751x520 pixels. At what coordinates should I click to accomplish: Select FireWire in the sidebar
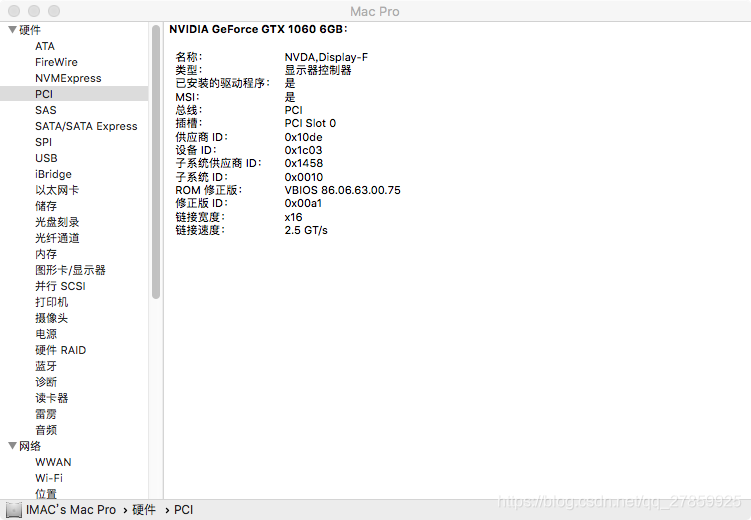click(56, 62)
